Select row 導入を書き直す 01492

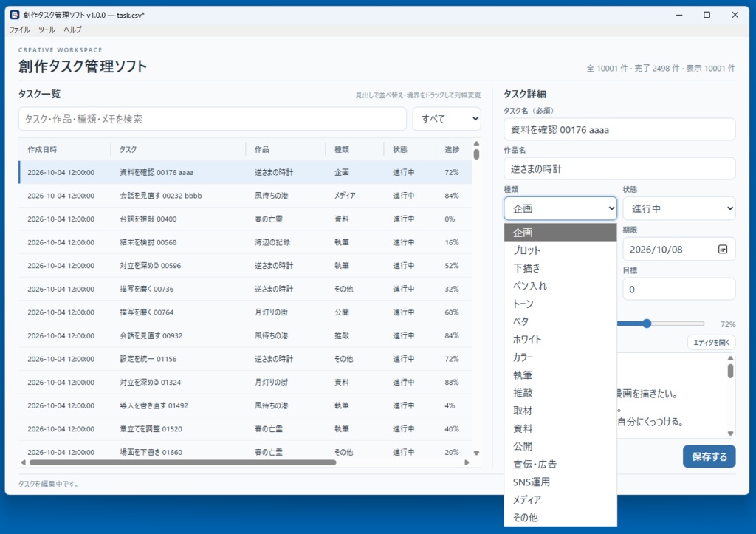(x=245, y=405)
